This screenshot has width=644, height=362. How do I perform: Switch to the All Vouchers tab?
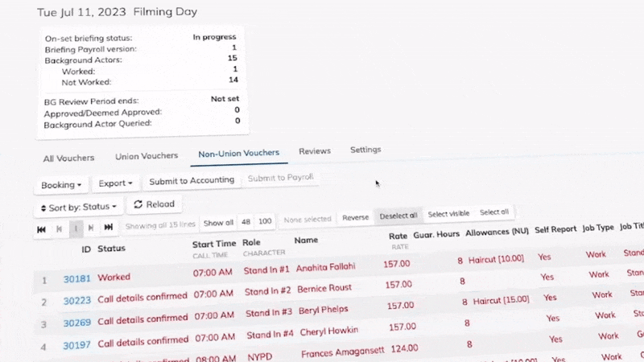pyautogui.click(x=68, y=158)
